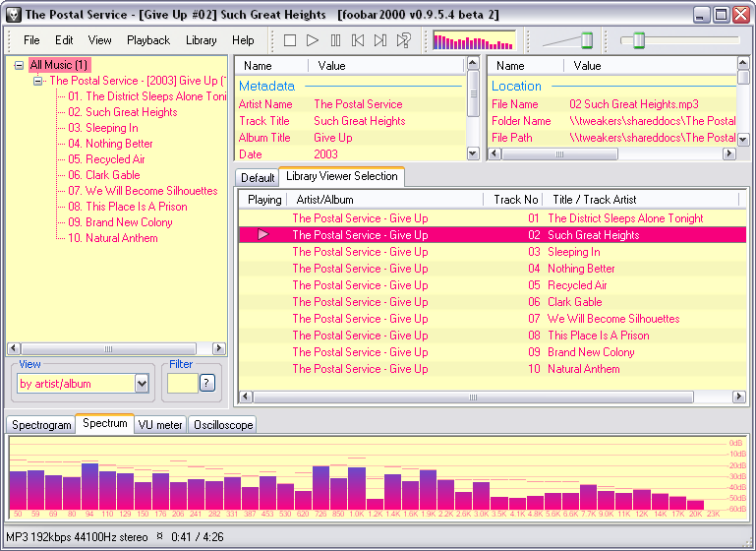The height and width of the screenshot is (551, 756).
Task: Open the Playback menu
Action: (147, 40)
